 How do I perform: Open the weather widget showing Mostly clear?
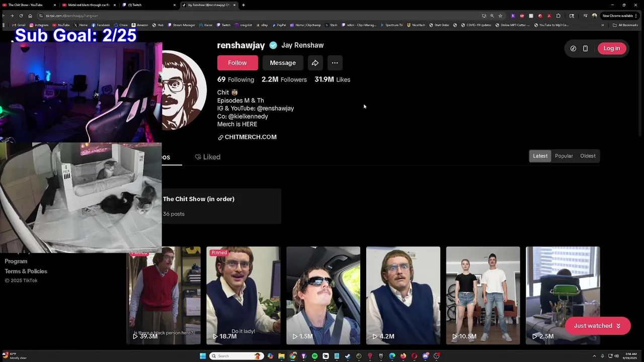point(14,356)
